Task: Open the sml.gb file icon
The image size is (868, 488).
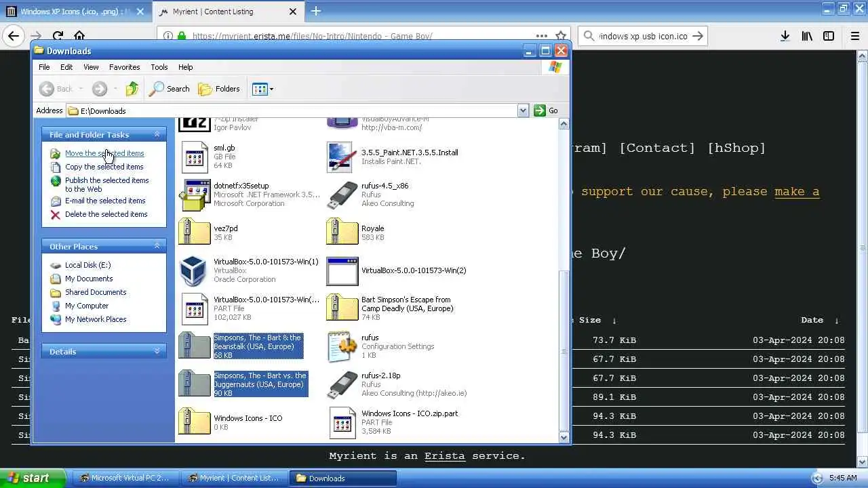Action: coord(195,157)
